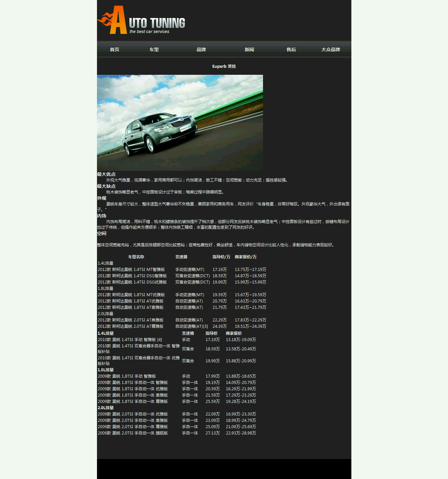Viewport: 448px width, 479px height.
Task: Select row '2009款 昊锐 1.8TSI 手自动一体 贵雅版'
Action: pos(177,395)
